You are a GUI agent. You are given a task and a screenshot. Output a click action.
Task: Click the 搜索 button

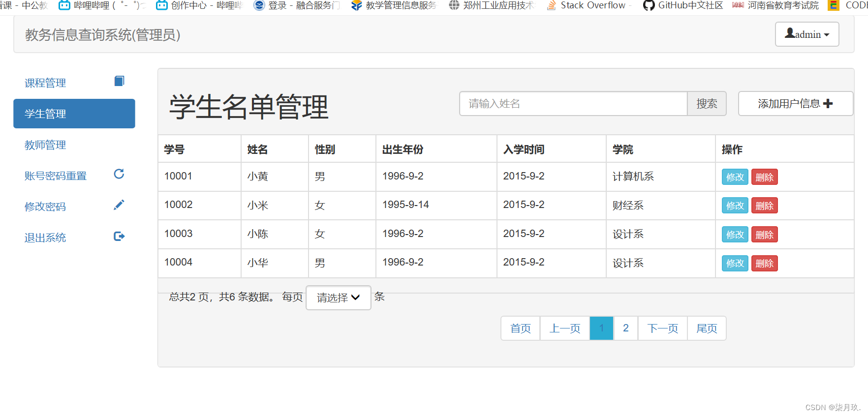[707, 104]
